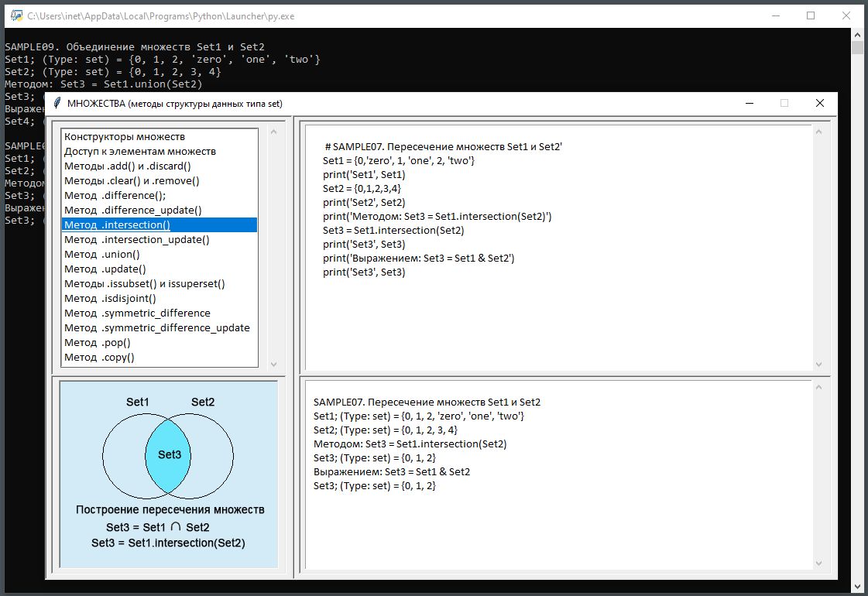The image size is (868, 596).
Task: Click the Set3 intersection area in Venn diagram
Action: coord(169,455)
